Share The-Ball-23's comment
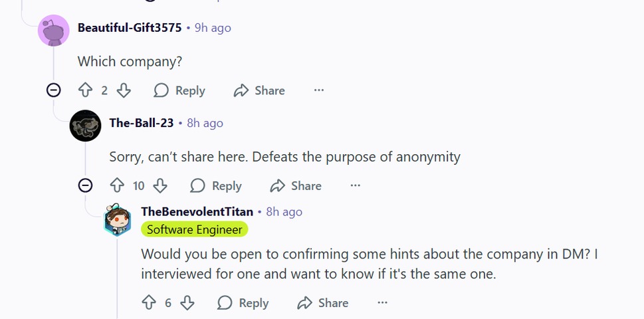This screenshot has width=644, height=319. pos(296,185)
